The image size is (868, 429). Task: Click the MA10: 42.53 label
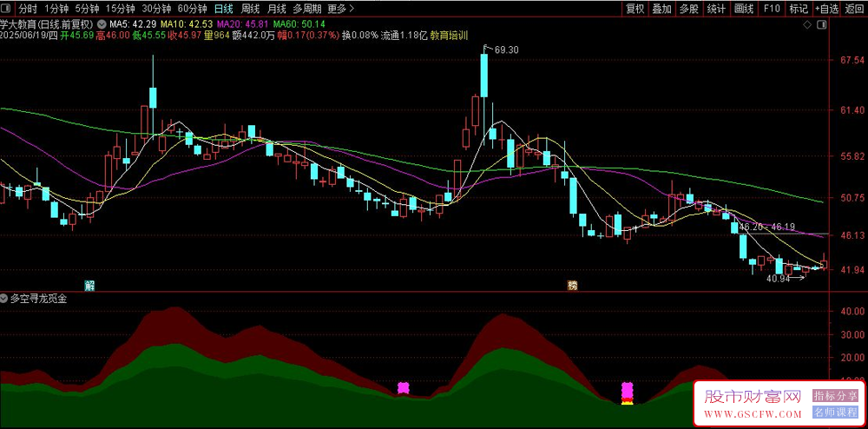[187, 24]
